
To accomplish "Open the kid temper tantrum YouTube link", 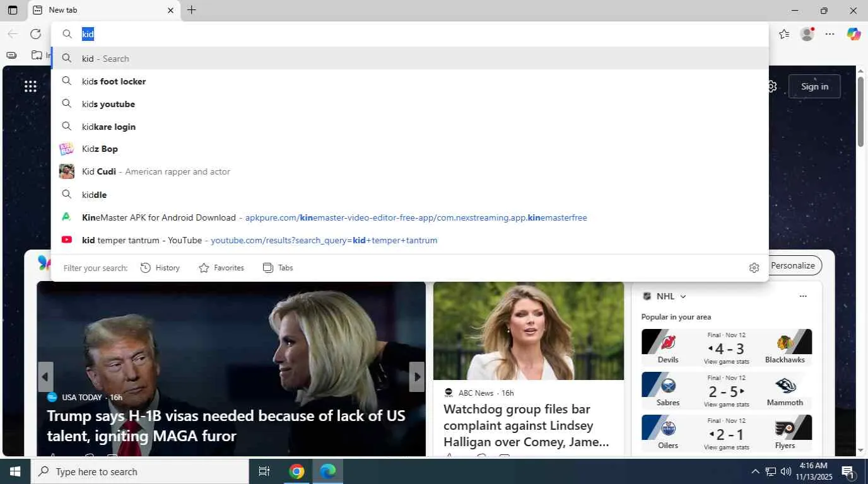I will click(x=410, y=240).
